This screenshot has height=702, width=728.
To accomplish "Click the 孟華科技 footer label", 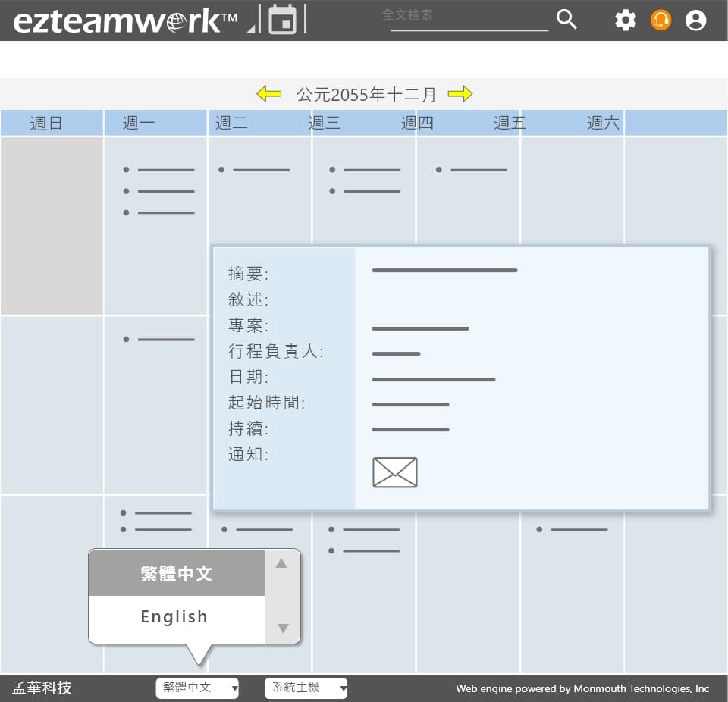I will 42,688.
